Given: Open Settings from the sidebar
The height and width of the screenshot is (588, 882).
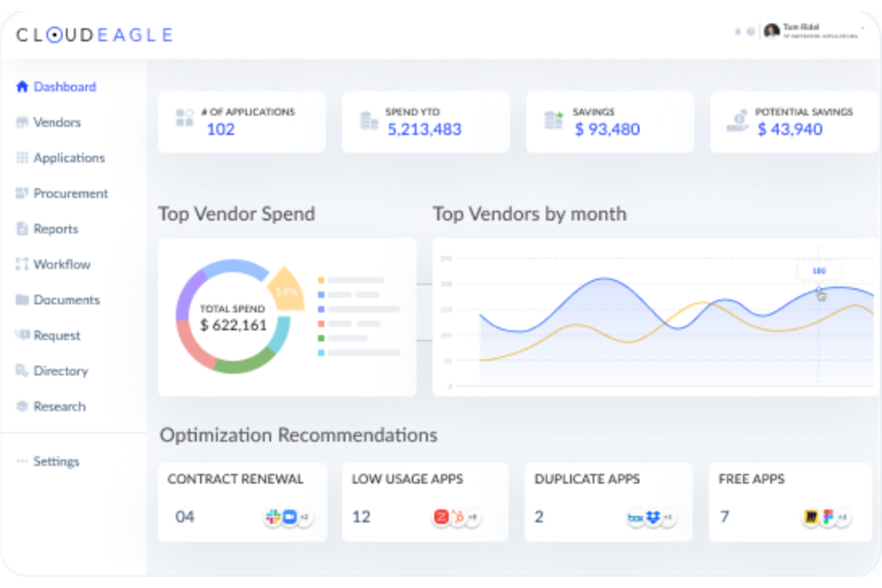Looking at the screenshot, I should [56, 461].
